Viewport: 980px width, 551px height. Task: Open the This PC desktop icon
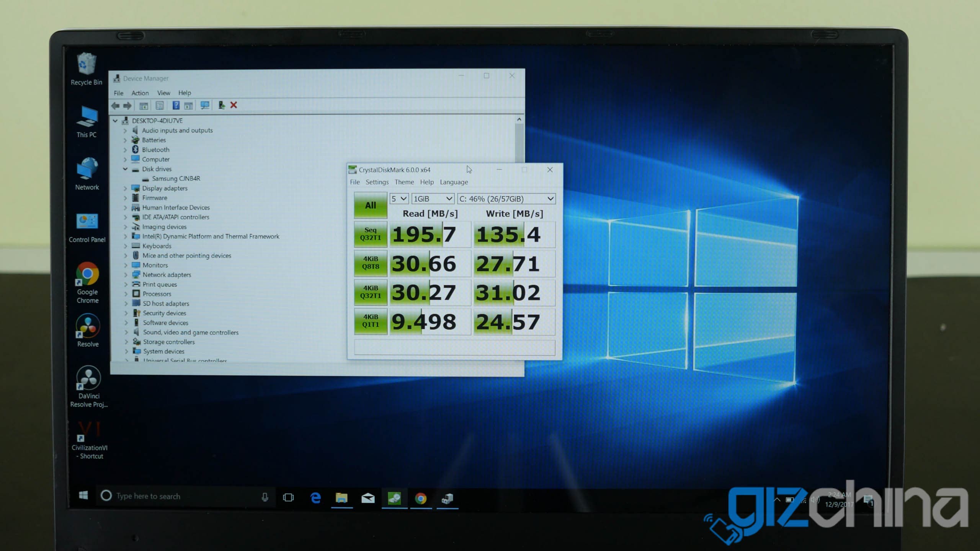tap(87, 122)
